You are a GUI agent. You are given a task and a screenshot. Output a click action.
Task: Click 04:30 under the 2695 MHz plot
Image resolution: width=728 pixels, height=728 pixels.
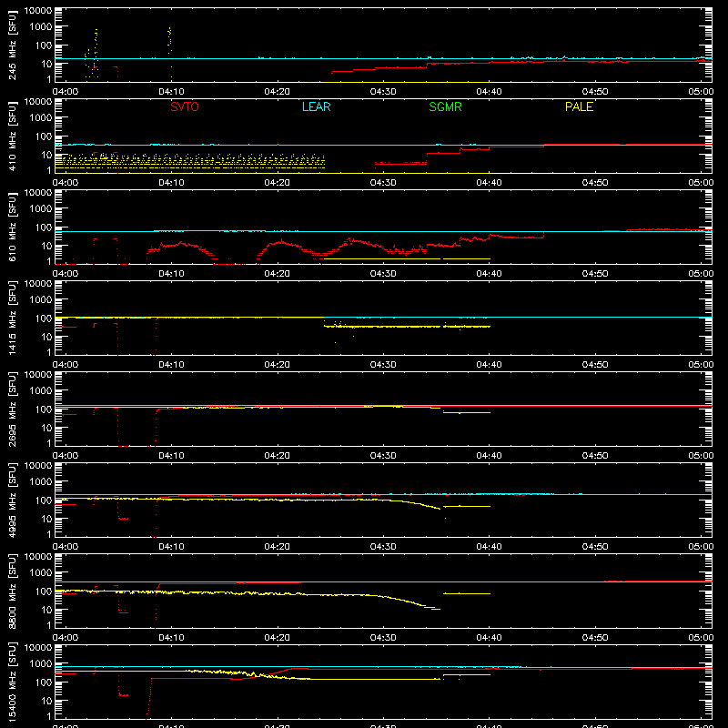click(383, 456)
